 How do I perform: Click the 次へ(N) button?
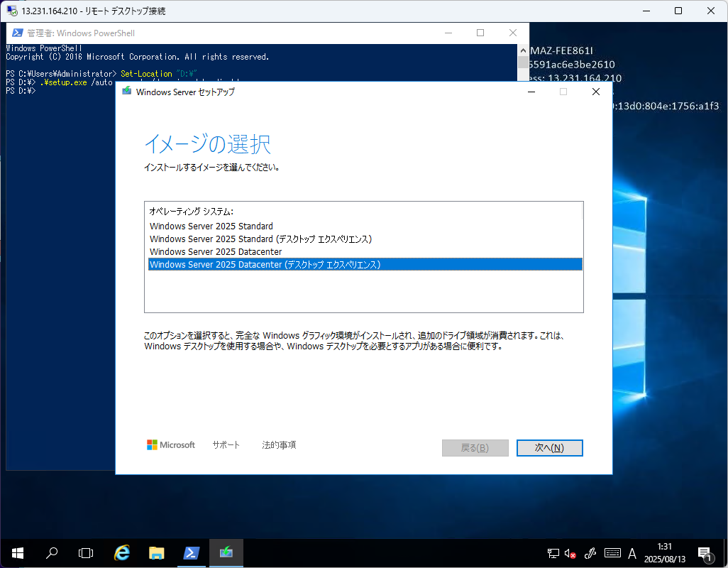point(549,448)
